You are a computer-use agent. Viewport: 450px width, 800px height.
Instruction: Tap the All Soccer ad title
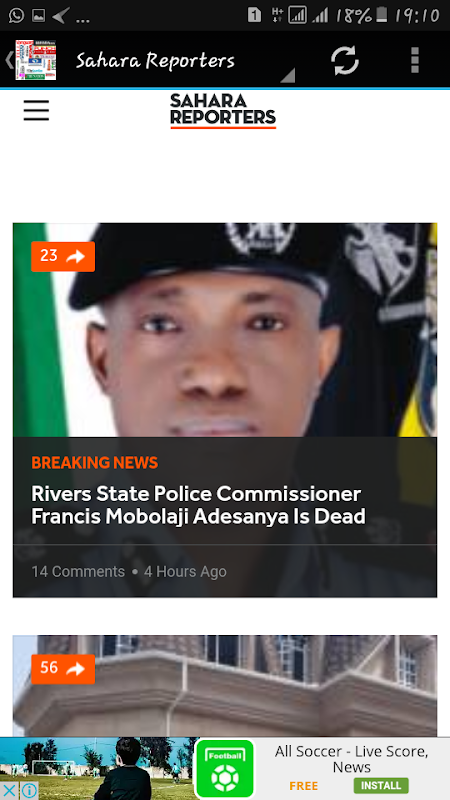click(352, 759)
